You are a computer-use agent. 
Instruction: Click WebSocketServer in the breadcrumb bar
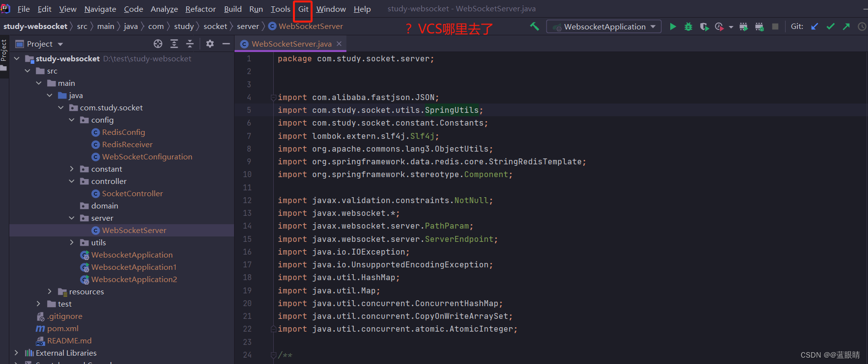click(306, 26)
